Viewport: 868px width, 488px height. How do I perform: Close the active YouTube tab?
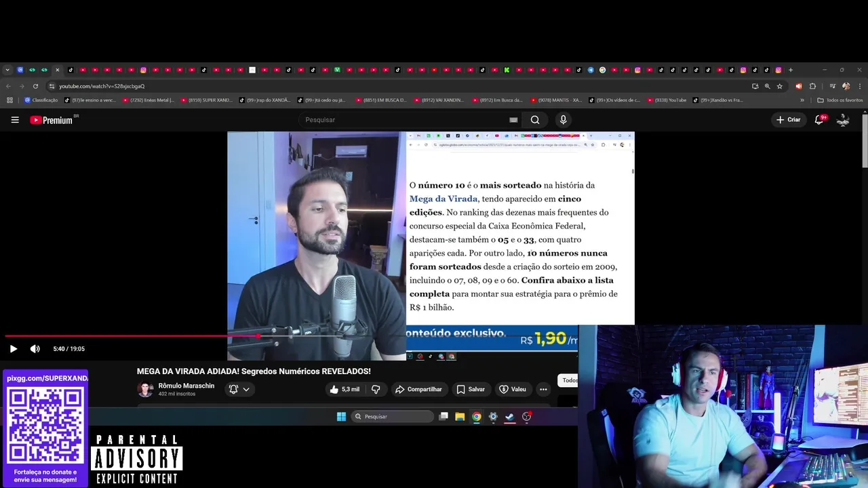coord(57,70)
